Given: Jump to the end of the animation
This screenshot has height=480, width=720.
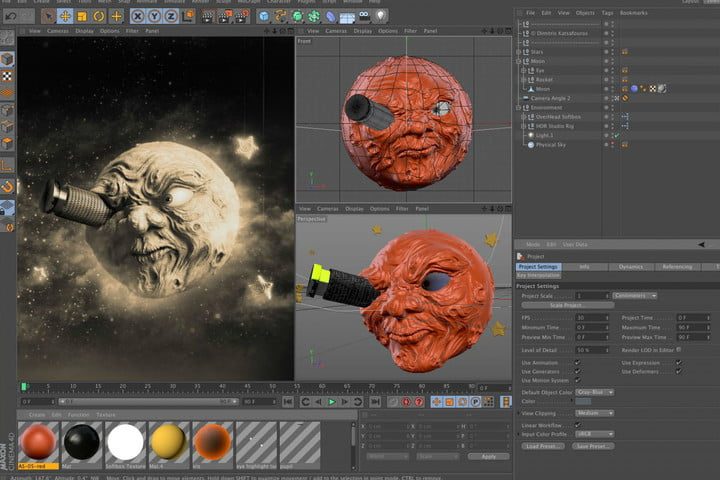Looking at the screenshot, I should click(x=375, y=402).
